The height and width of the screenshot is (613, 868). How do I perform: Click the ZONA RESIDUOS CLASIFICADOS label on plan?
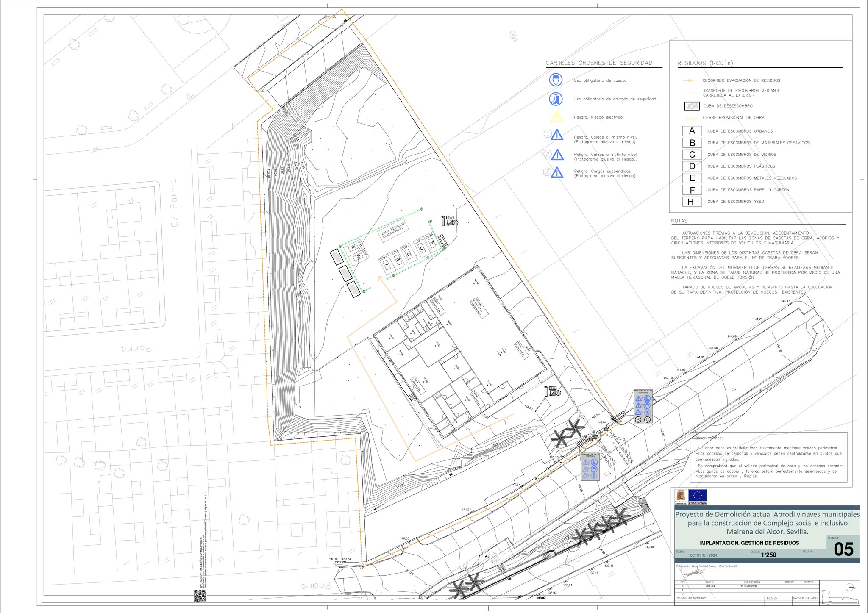(393, 230)
